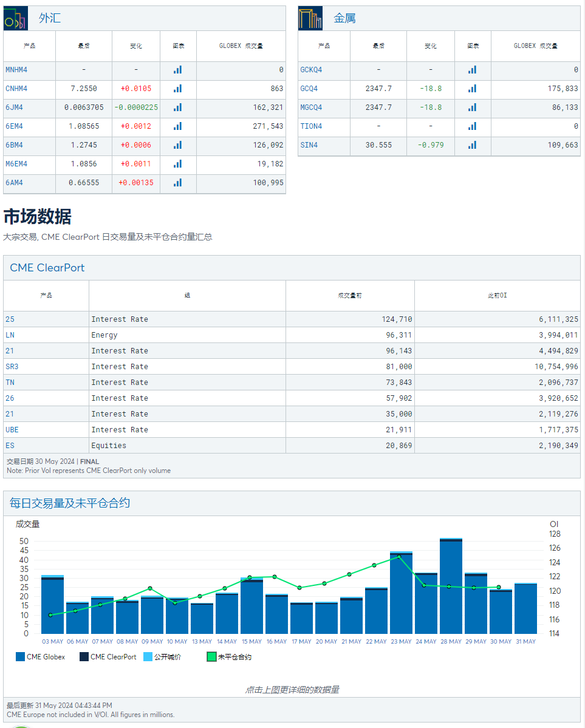Open 6EM4 product link
The width and height of the screenshot is (585, 728).
pyautogui.click(x=14, y=126)
